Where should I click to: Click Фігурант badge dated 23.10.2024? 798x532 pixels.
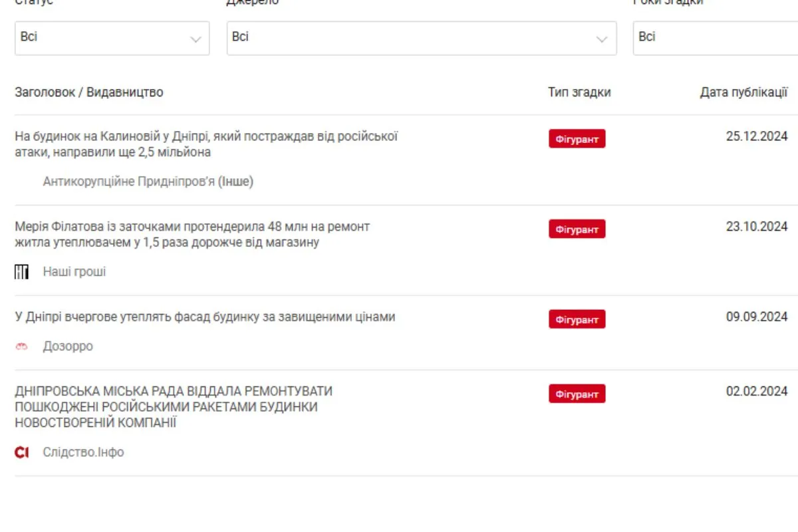577,229
